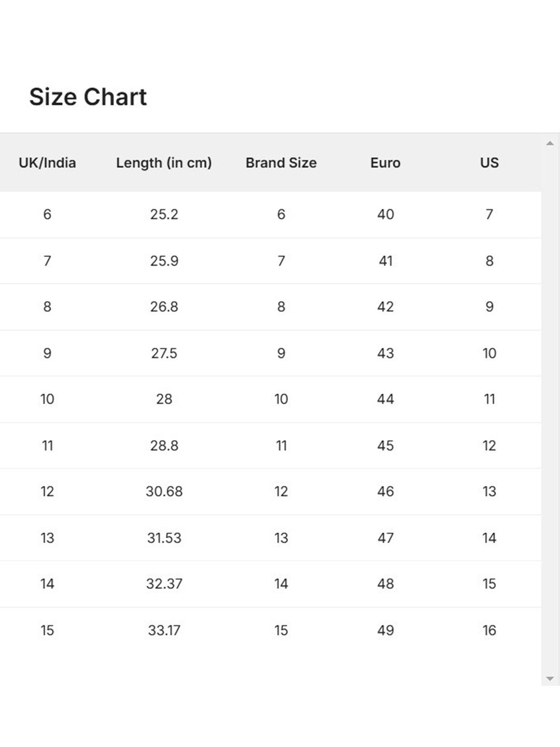Select Euro size 47 cell
Viewport: 560px width, 747px height.
(x=385, y=538)
